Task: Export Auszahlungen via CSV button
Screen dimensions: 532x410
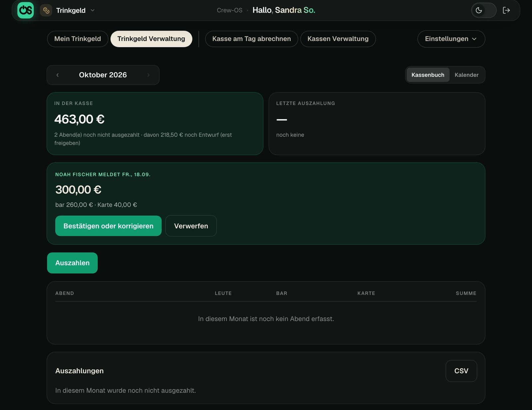Action: (x=461, y=371)
